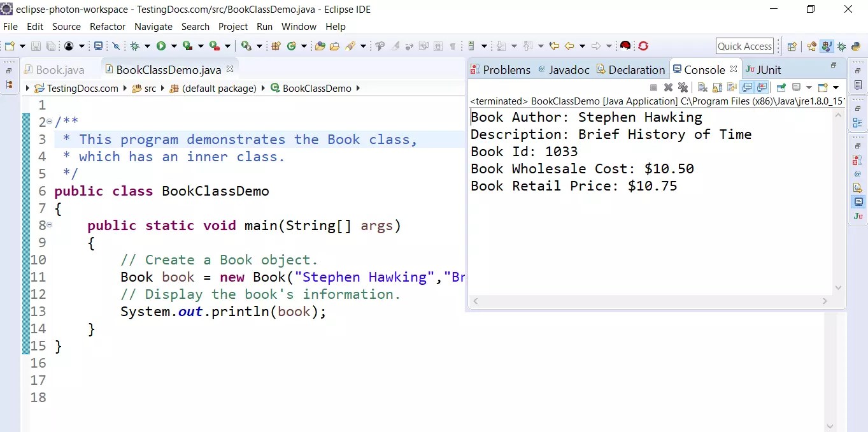Screen dimensions: 868x432
Task: Select the Debug perspective icon
Action: pyautogui.click(x=841, y=46)
